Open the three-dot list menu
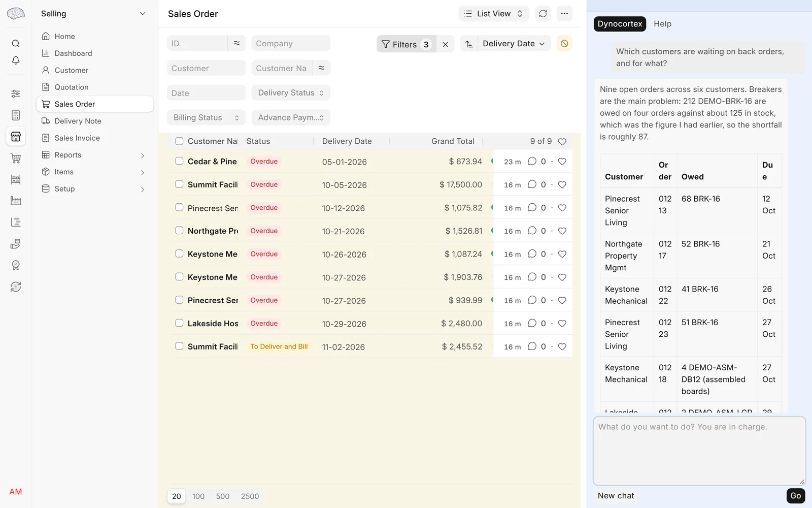 coord(564,14)
